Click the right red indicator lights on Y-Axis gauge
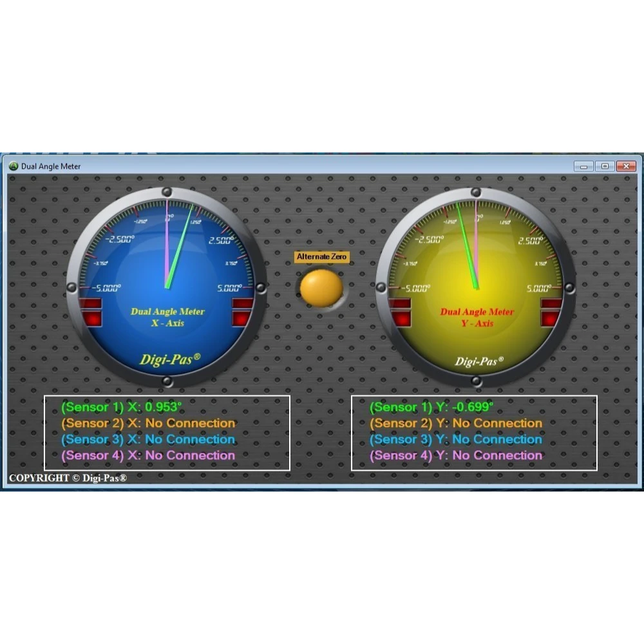Viewport: 644px width, 644px height. (552, 312)
